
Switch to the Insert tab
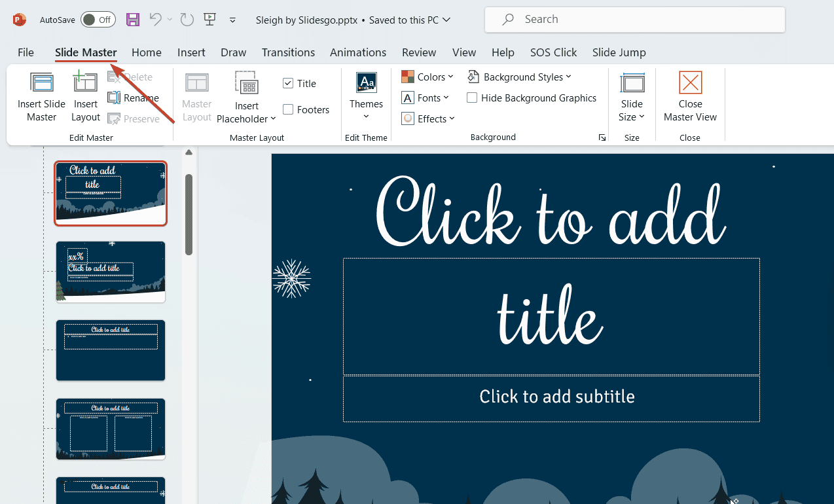(x=191, y=52)
